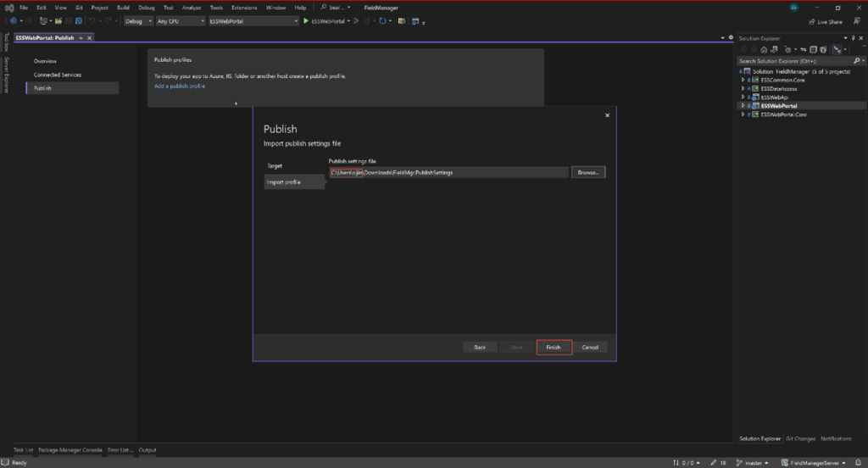Click the Collapse All icon in Solution Explorer
Image resolution: width=868 pixels, height=468 pixels.
coord(813,49)
